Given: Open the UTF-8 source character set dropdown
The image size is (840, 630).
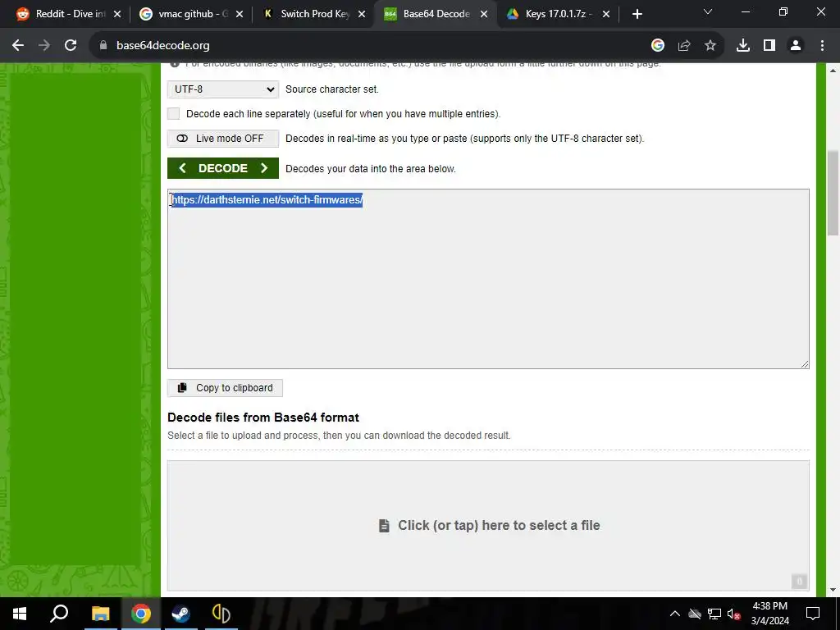Looking at the screenshot, I should (223, 89).
